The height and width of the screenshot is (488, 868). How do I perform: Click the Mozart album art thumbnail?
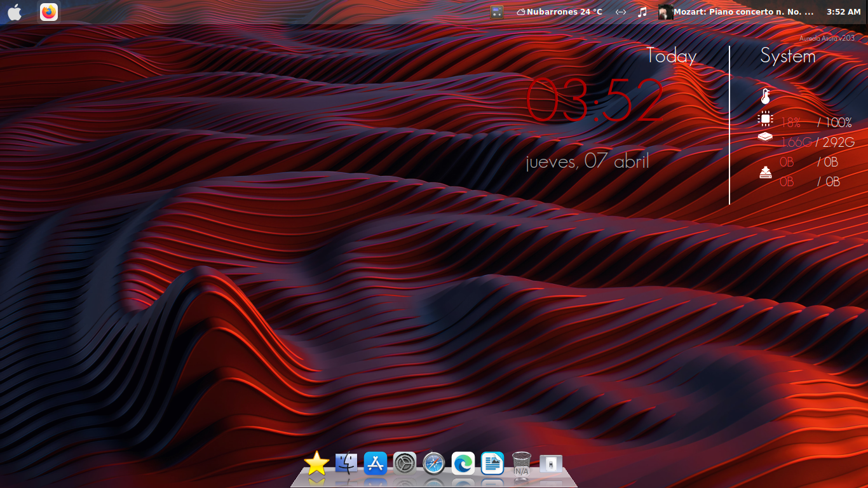pyautogui.click(x=665, y=12)
